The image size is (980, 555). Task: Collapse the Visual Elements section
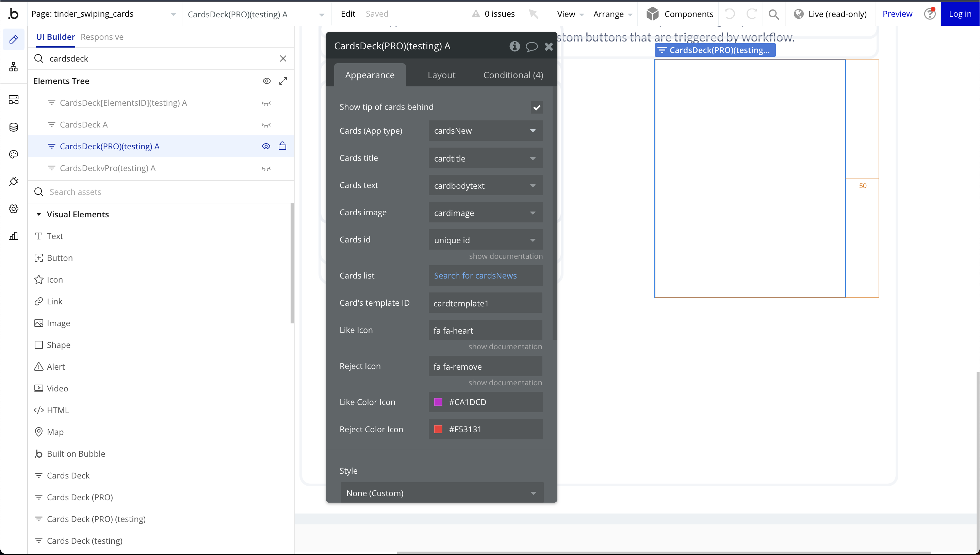[38, 214]
